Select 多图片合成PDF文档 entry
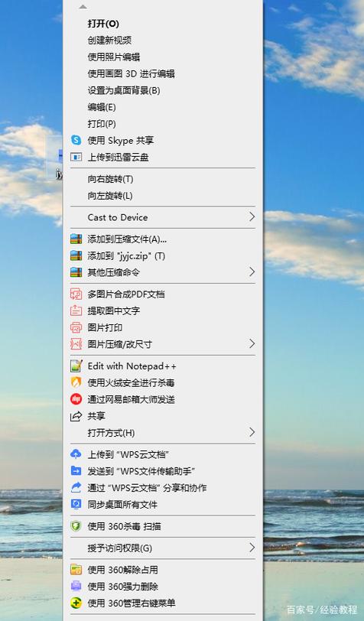The height and width of the screenshot is (621, 364). tap(126, 294)
